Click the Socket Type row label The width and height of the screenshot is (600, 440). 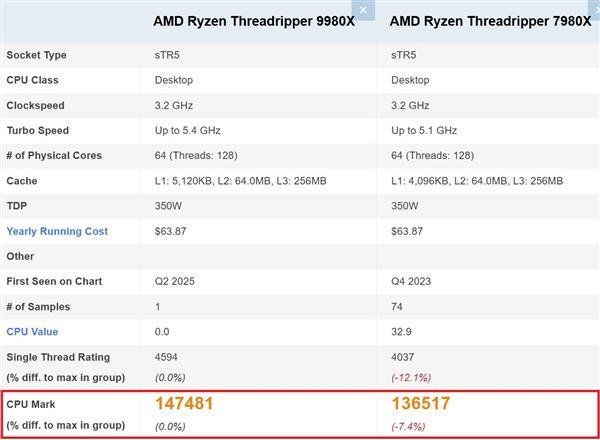click(37, 54)
